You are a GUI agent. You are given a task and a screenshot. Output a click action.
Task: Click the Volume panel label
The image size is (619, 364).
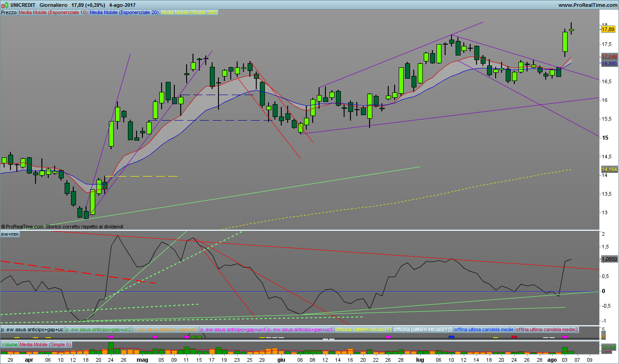(x=9, y=344)
